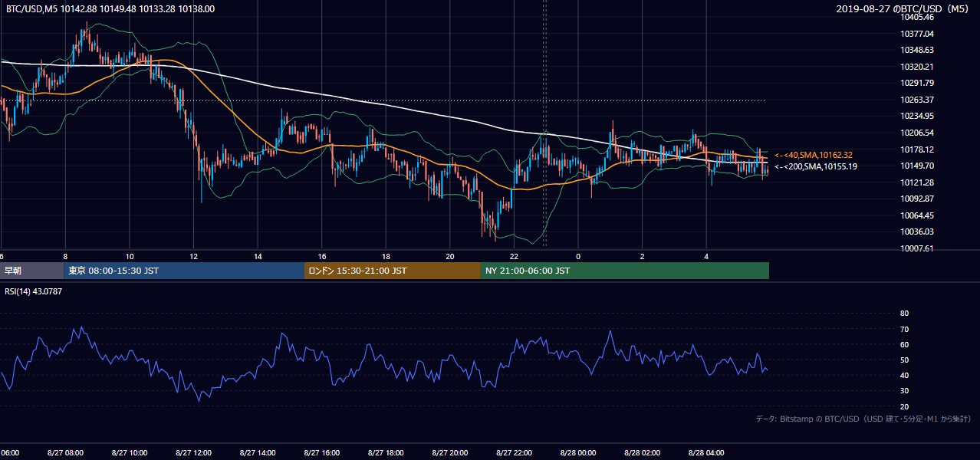
Task: Select the NY 21:00-06:00 JST session bar
Action: 625,271
